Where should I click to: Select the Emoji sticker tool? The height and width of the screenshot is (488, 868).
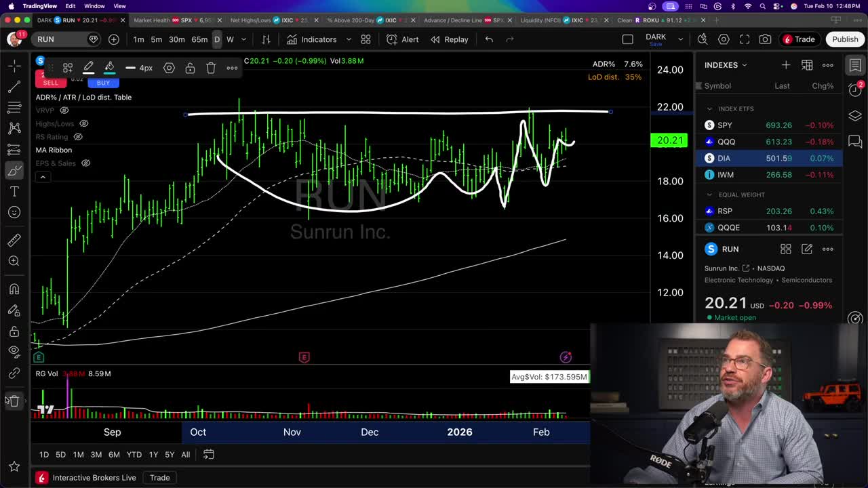tap(14, 212)
